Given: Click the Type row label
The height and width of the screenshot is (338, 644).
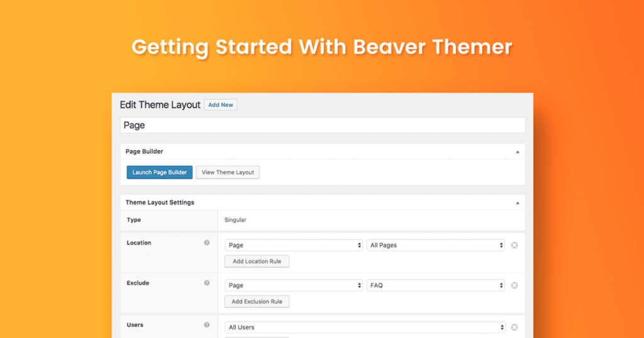Looking at the screenshot, I should point(133,220).
